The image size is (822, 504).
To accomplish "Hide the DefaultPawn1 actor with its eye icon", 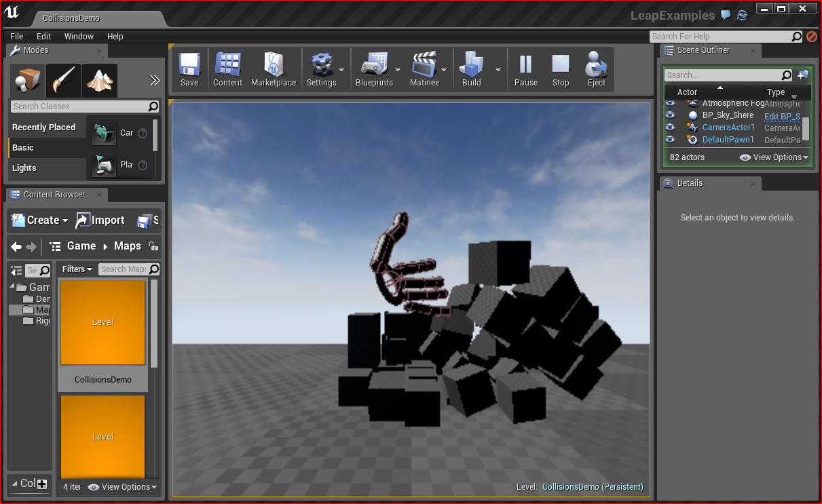I will pyautogui.click(x=671, y=140).
